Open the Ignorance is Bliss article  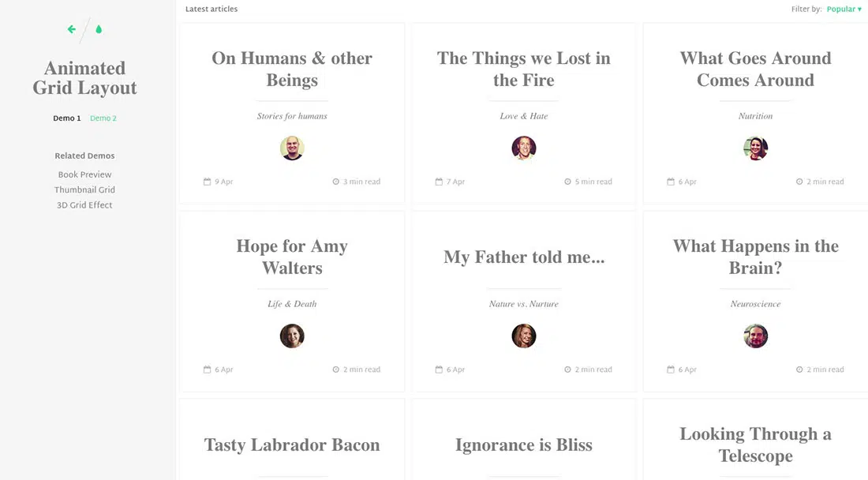pos(524,445)
